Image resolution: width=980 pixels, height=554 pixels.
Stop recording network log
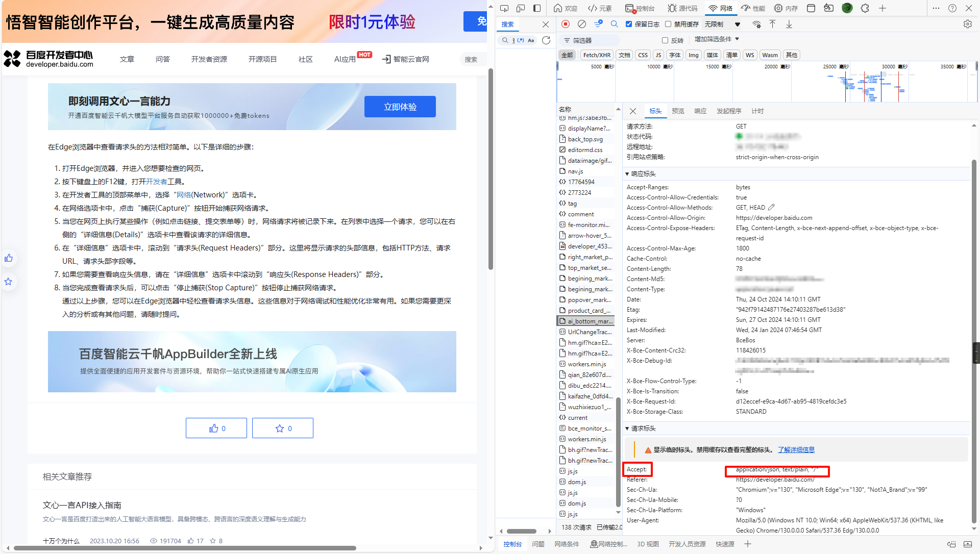[x=566, y=24]
